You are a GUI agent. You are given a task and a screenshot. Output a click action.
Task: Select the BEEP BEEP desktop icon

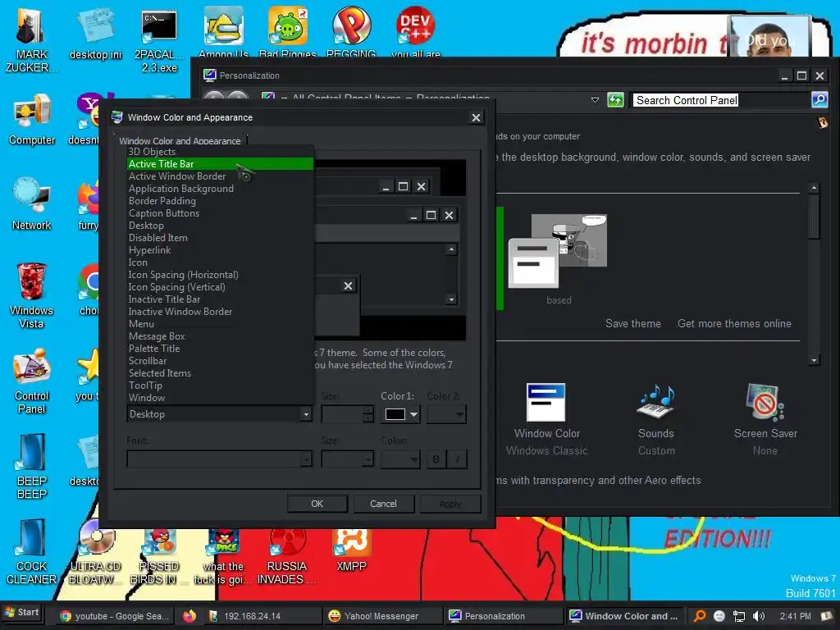pos(32,466)
